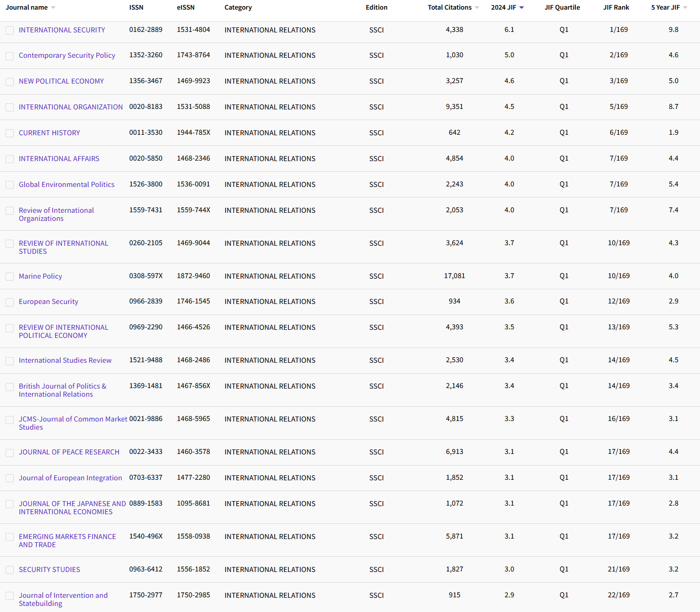Open NEW POLITICAL ECONOMY journal page
Image resolution: width=700 pixels, height=612 pixels.
pos(61,81)
